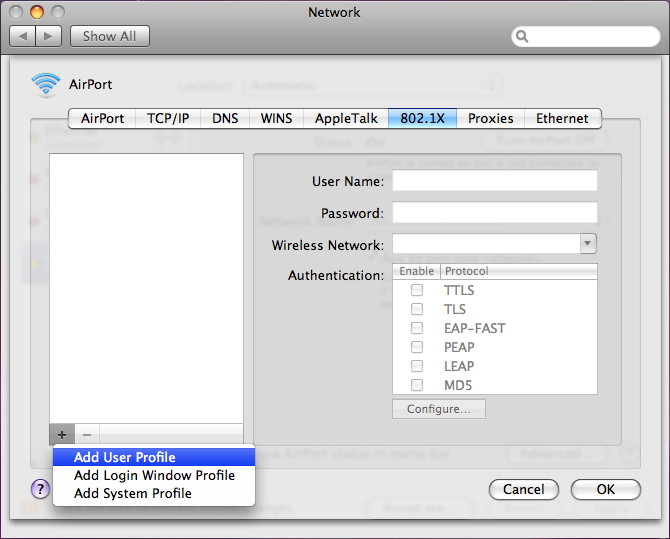Enable the MD5 protocol checkbox

pos(417,385)
